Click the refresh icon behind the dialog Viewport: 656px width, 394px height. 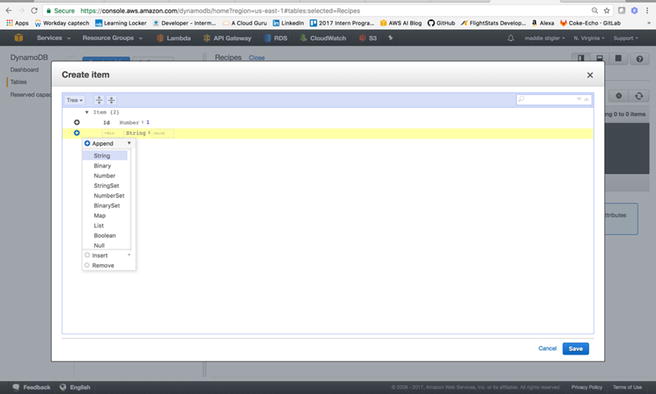[x=639, y=96]
